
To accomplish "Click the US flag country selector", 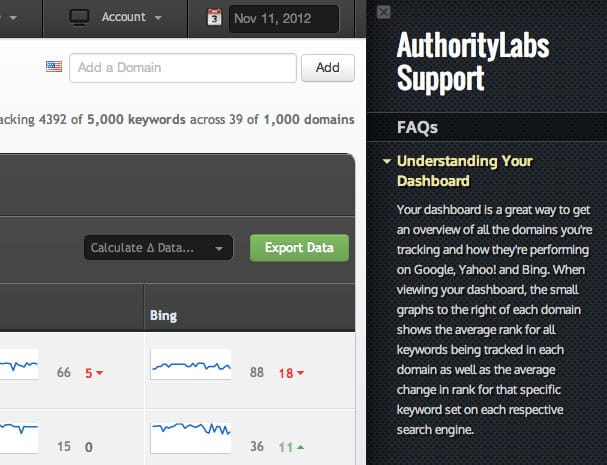I will pos(54,67).
